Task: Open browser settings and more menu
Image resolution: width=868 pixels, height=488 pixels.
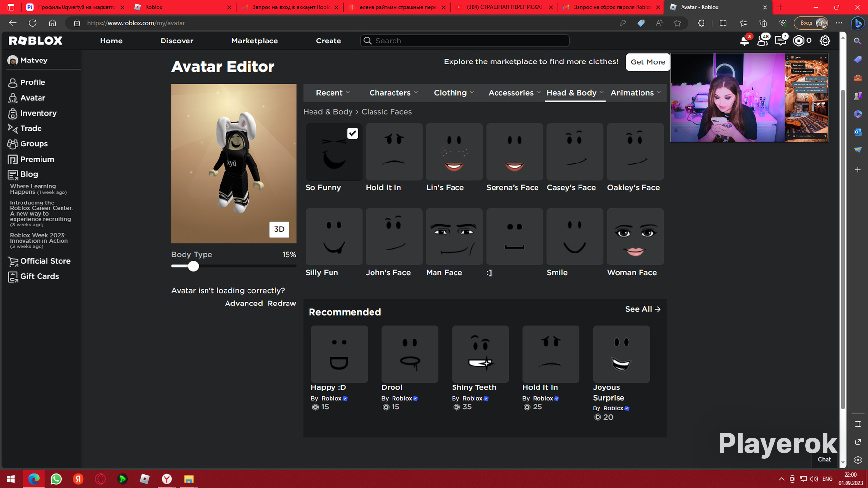Action: tap(839, 23)
